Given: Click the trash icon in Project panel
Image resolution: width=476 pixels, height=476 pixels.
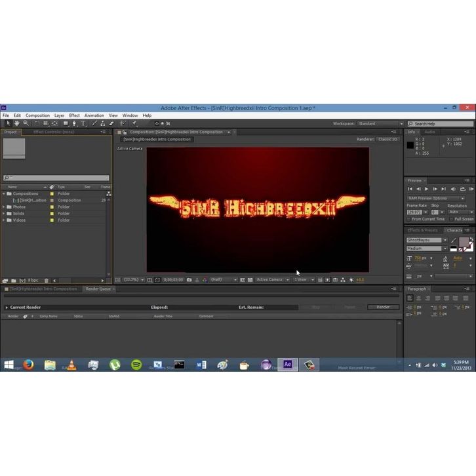Looking at the screenshot, I should click(x=48, y=281).
